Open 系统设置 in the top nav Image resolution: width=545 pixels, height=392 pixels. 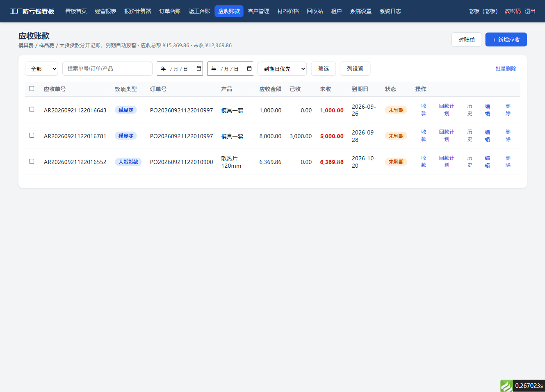361,11
